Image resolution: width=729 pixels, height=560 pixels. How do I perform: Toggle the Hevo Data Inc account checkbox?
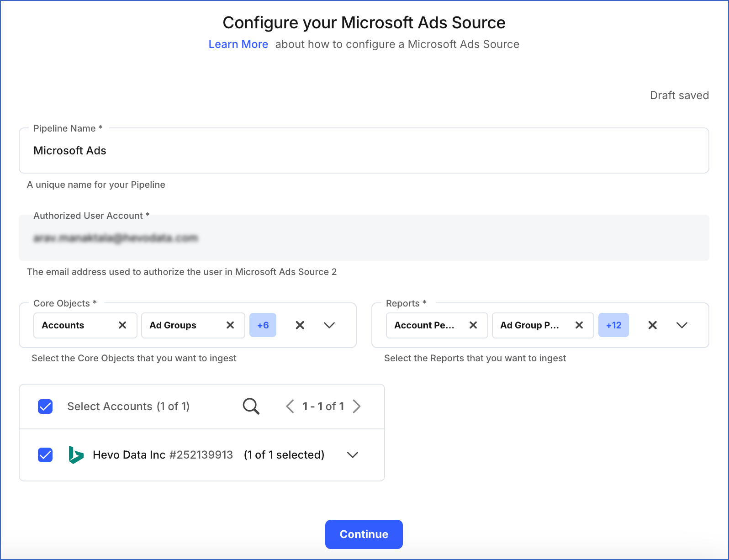point(45,455)
